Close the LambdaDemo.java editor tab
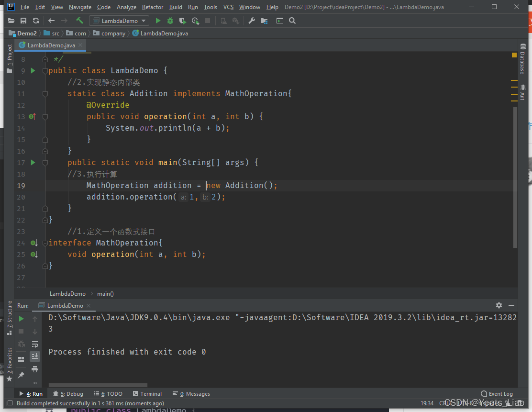This screenshot has width=532, height=412. (80, 45)
